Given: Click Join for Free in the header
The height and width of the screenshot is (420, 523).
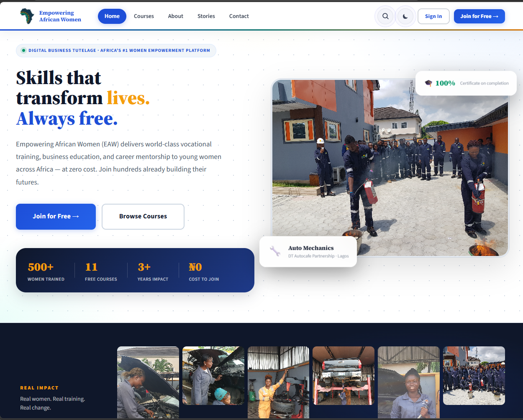Looking at the screenshot, I should 479,16.
